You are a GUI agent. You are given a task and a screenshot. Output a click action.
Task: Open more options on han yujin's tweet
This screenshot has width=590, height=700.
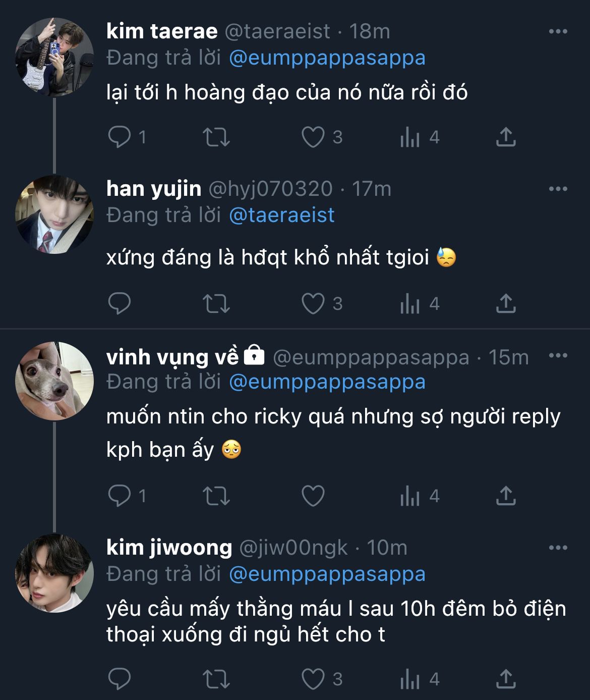pyautogui.click(x=558, y=189)
